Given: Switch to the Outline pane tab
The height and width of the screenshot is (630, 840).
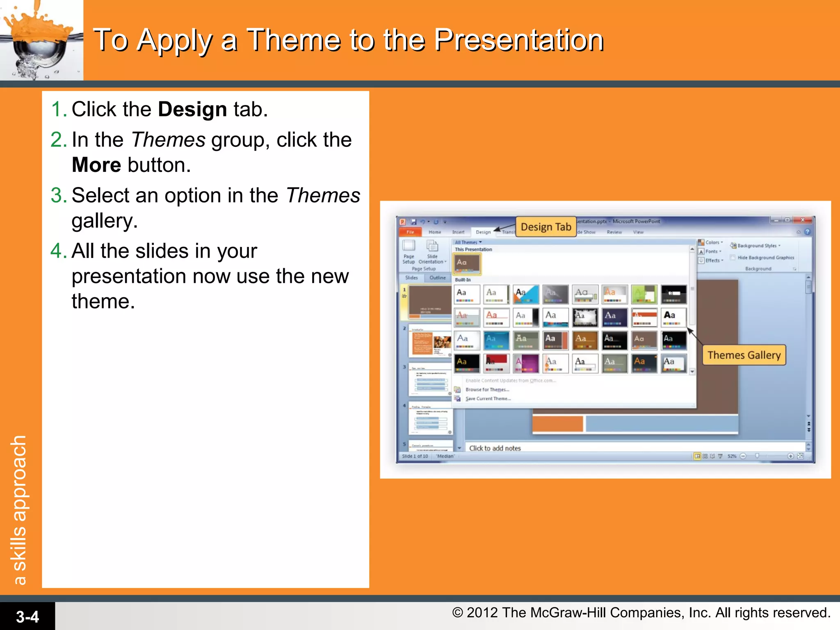Looking at the screenshot, I should pyautogui.click(x=437, y=278).
